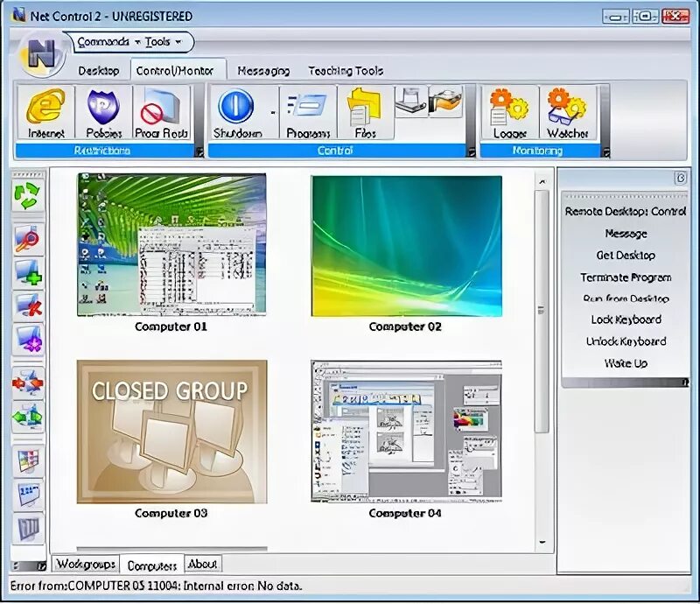Click the columns view sidebar icon

(28, 528)
